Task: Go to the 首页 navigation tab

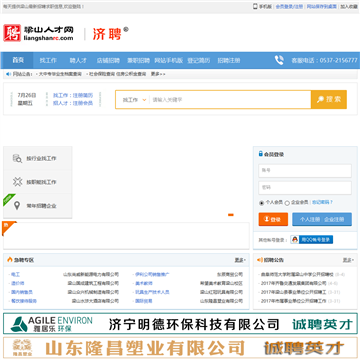Action: pyautogui.click(x=18, y=60)
